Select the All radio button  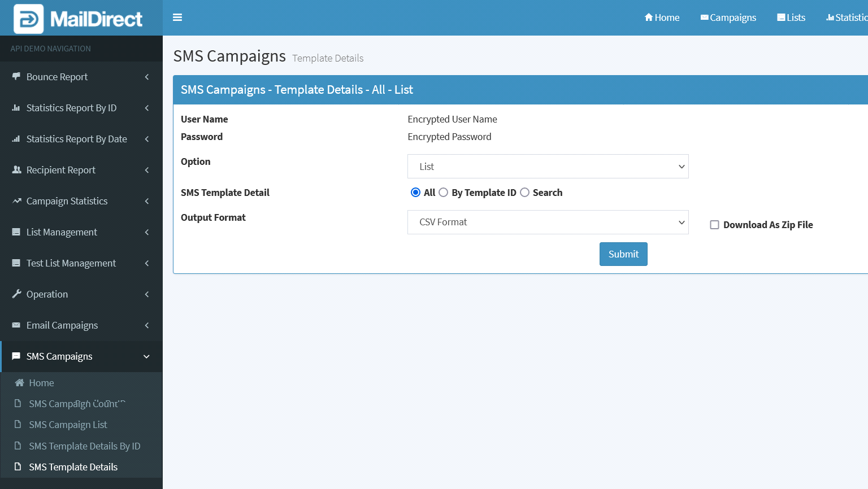coord(415,193)
